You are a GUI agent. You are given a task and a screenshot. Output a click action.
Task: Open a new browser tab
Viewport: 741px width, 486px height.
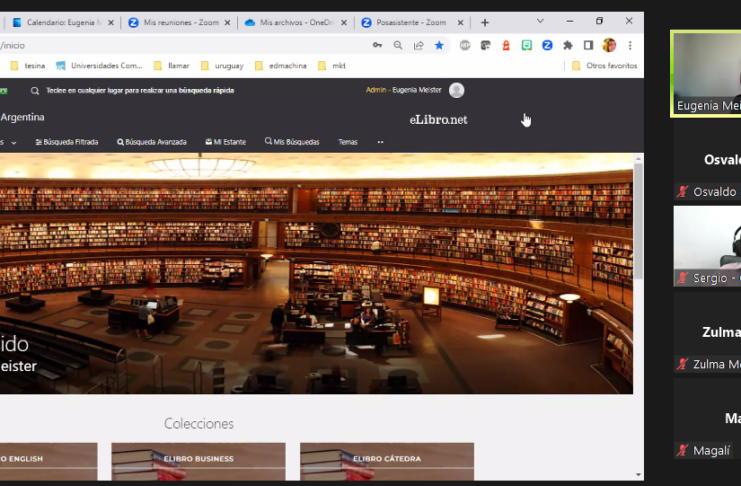click(485, 23)
